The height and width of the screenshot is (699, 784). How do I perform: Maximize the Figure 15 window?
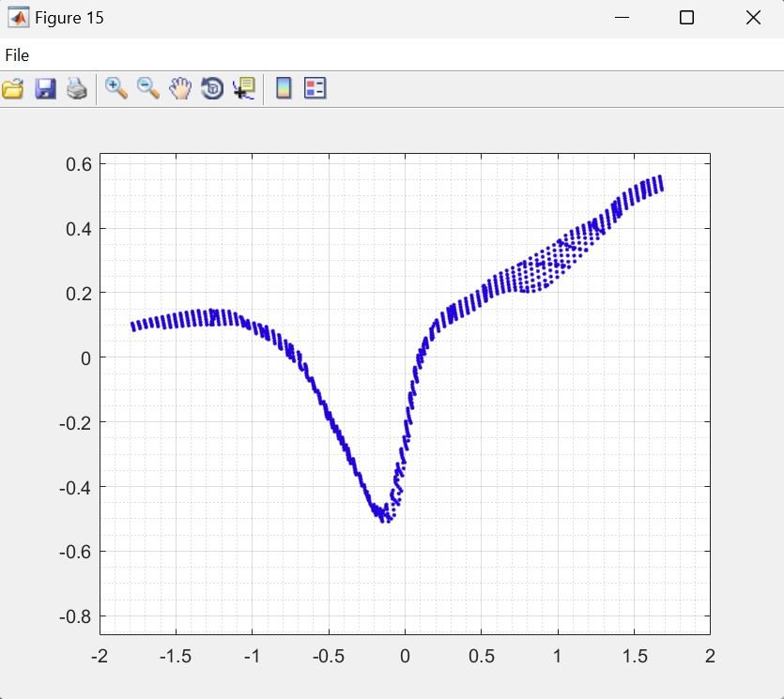click(x=686, y=18)
